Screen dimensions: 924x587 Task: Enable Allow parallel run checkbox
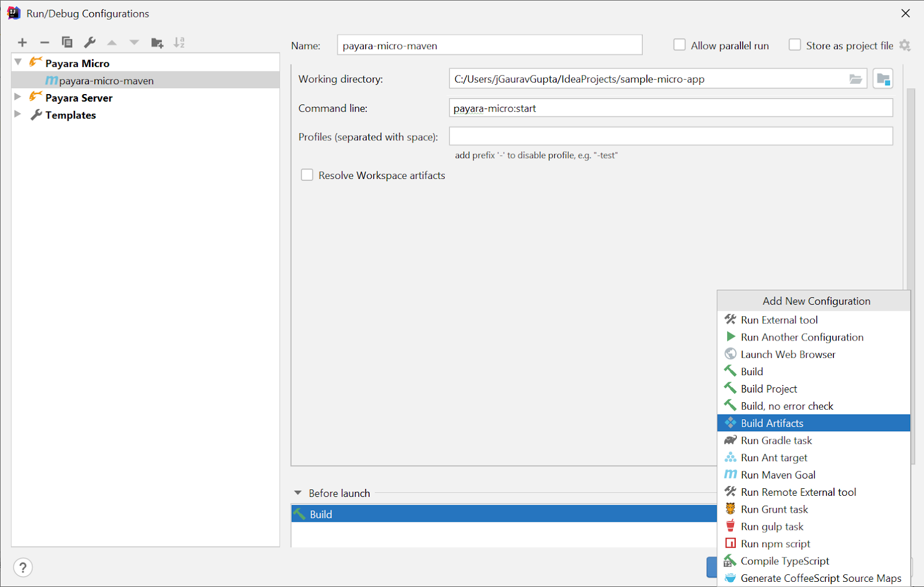coord(680,45)
